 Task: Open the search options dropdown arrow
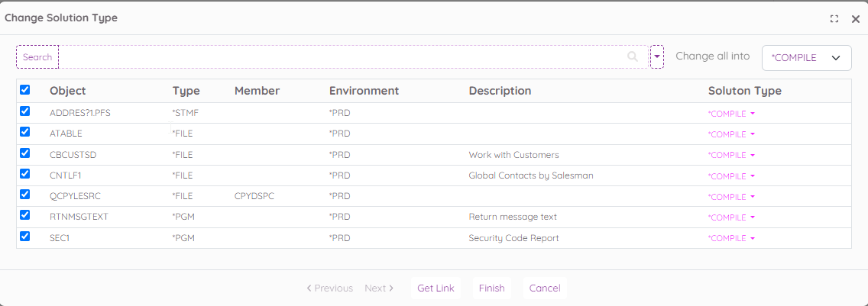pyautogui.click(x=656, y=56)
